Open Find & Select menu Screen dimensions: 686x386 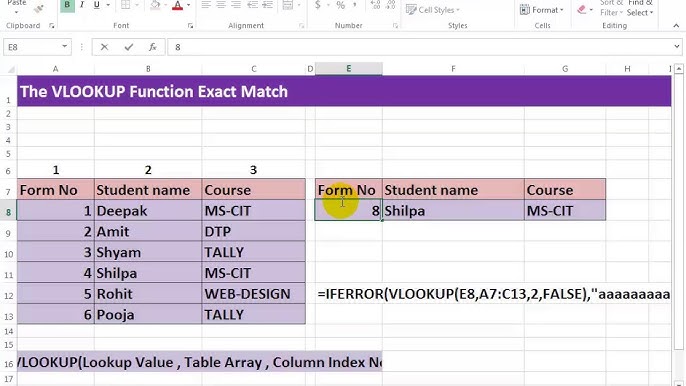pyautogui.click(x=640, y=7)
